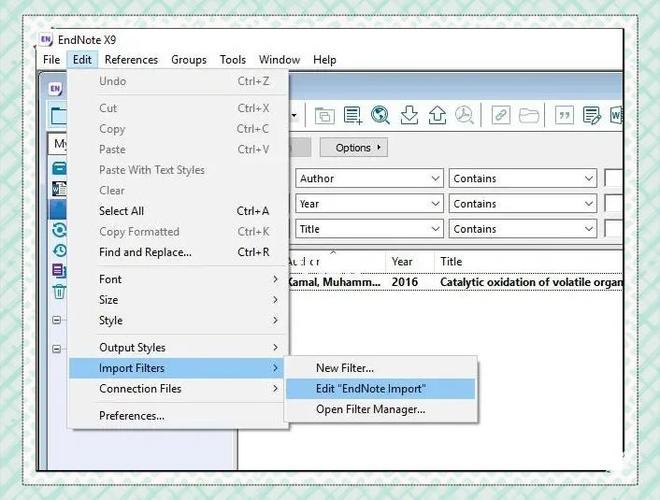Viewport: 660px width, 500px height.
Task: Click the search text field in Title row
Action: pyautogui.click(x=614, y=229)
